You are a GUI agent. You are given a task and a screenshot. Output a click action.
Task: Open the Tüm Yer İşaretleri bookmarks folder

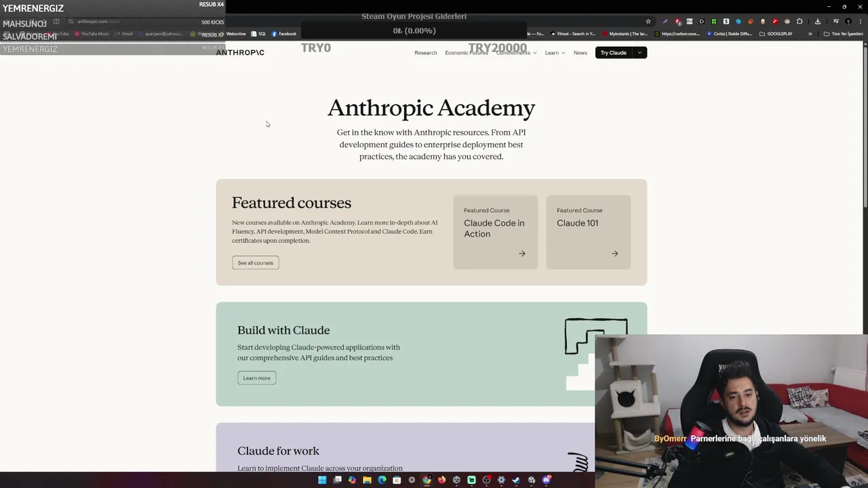[843, 34]
